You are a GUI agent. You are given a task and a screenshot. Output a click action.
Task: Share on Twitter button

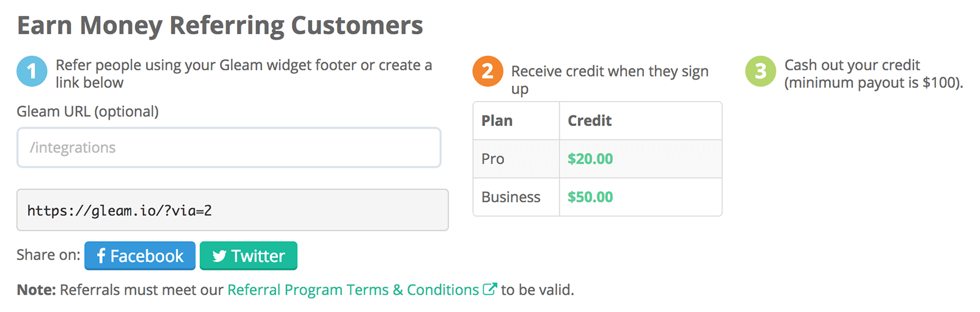point(249,256)
